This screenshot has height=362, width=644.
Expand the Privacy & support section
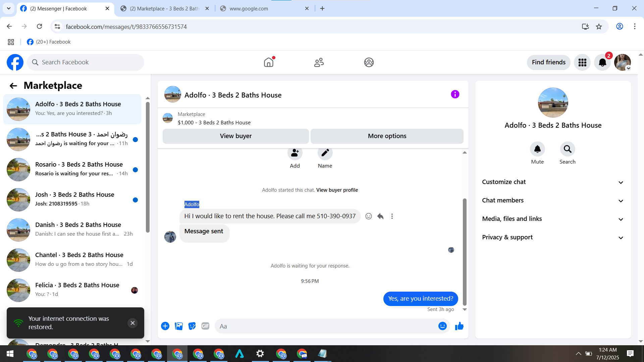(x=553, y=237)
